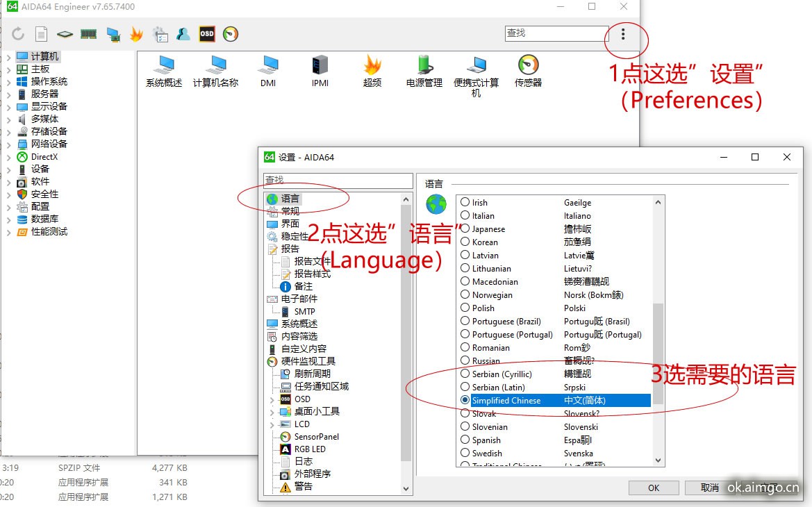
Task: Choose the Simplified Chinese radio button
Action: click(465, 400)
